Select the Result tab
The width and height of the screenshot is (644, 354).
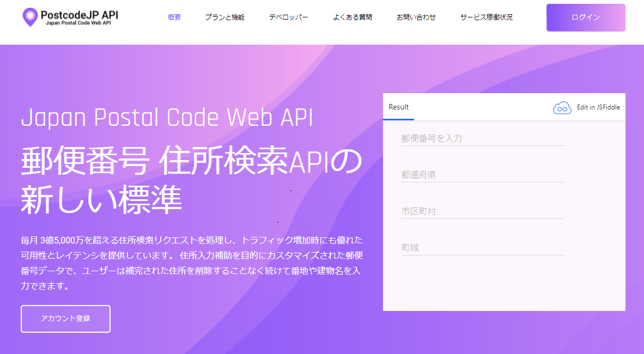tap(398, 107)
